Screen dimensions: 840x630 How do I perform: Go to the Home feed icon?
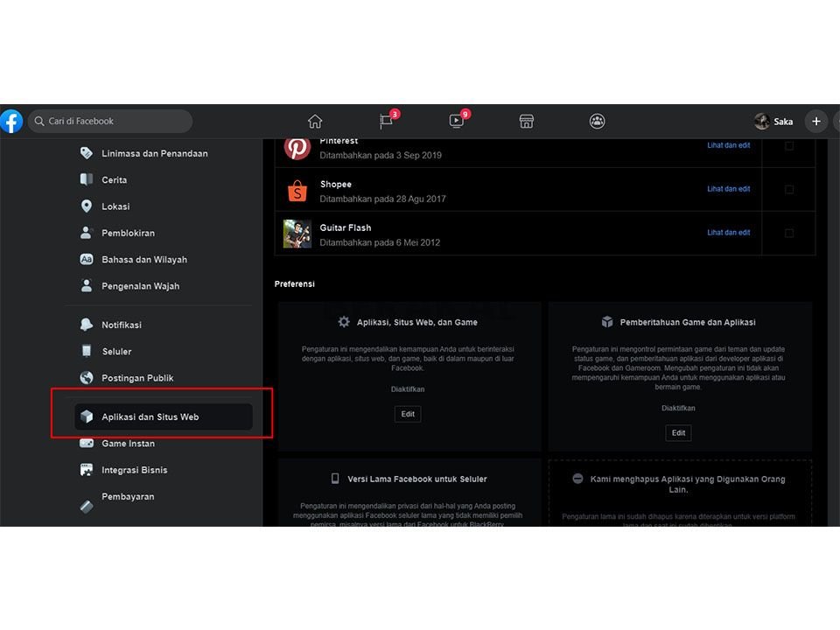[x=315, y=122]
